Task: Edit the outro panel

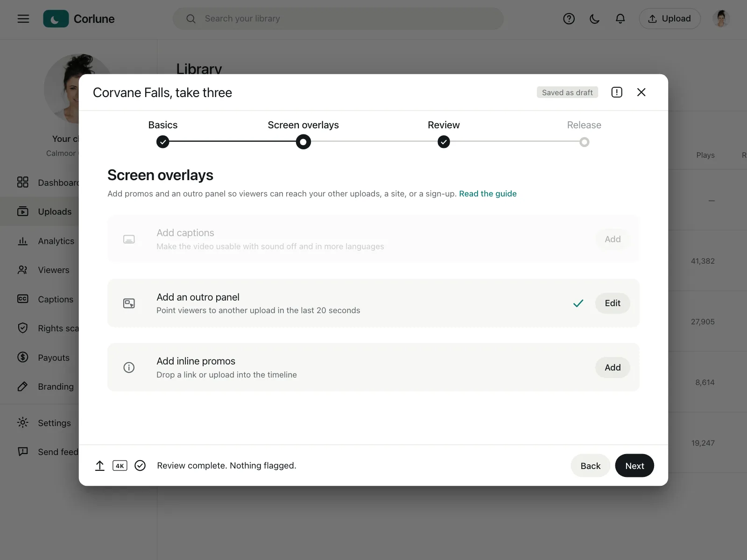Action: coord(613,303)
